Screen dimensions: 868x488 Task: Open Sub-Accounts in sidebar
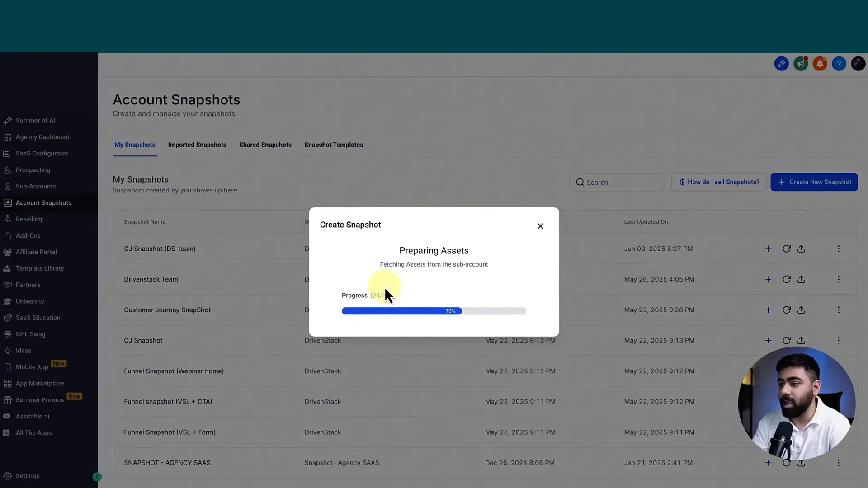[36, 186]
